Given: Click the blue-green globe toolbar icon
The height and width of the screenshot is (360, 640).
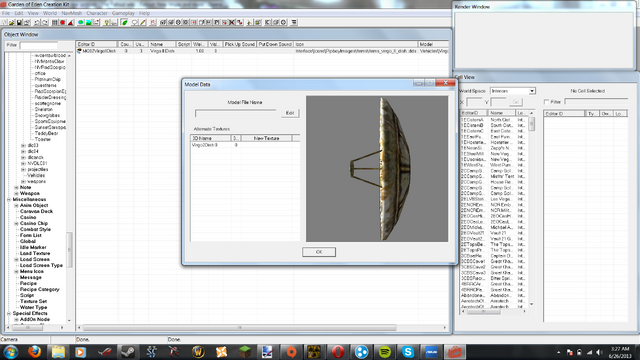Looking at the screenshot, I should tap(80, 22).
